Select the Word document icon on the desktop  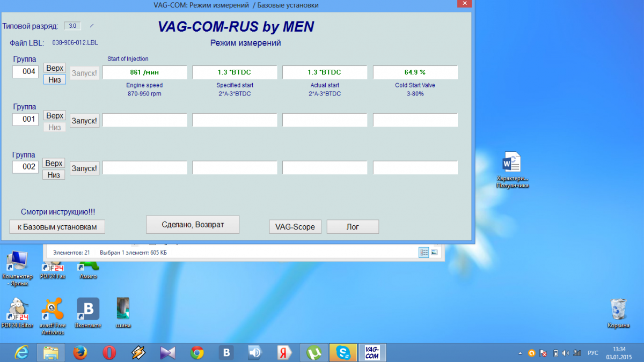512,164
